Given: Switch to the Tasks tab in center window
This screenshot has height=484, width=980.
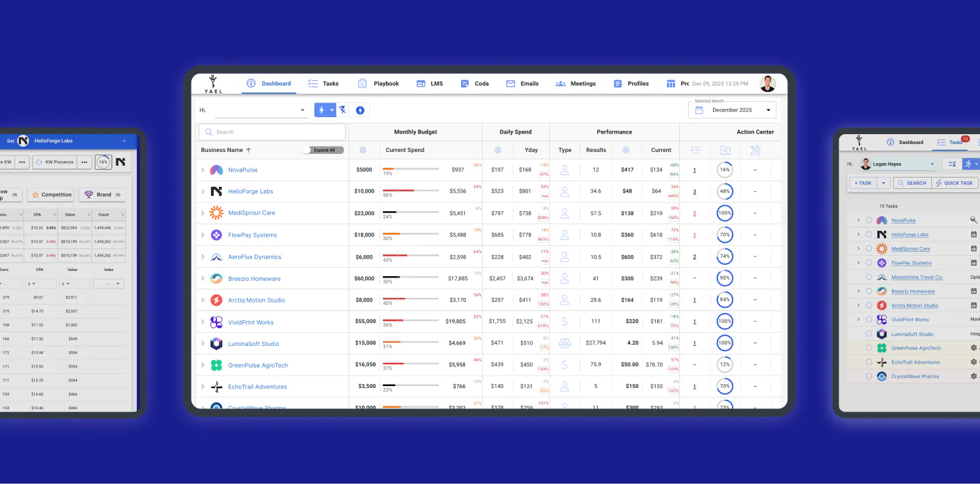Looking at the screenshot, I should [323, 84].
